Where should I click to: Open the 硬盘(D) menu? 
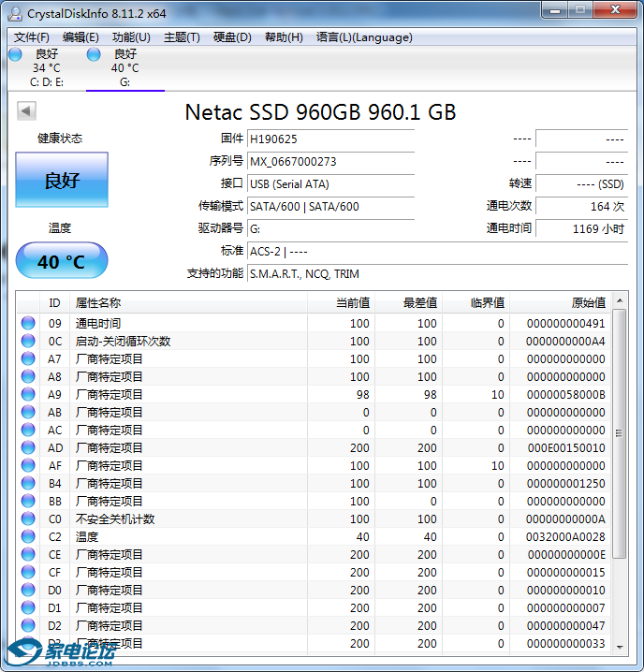tap(232, 37)
